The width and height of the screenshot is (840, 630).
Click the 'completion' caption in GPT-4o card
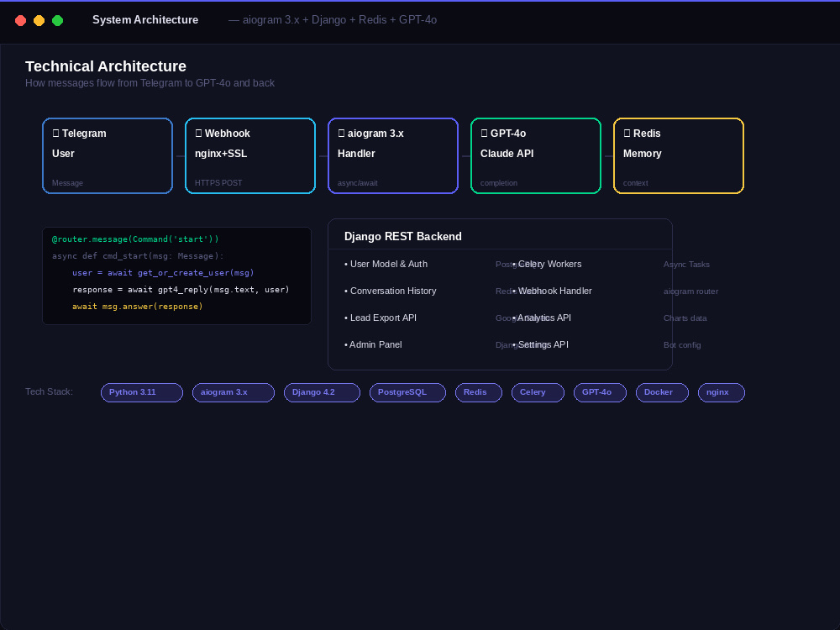(x=499, y=182)
